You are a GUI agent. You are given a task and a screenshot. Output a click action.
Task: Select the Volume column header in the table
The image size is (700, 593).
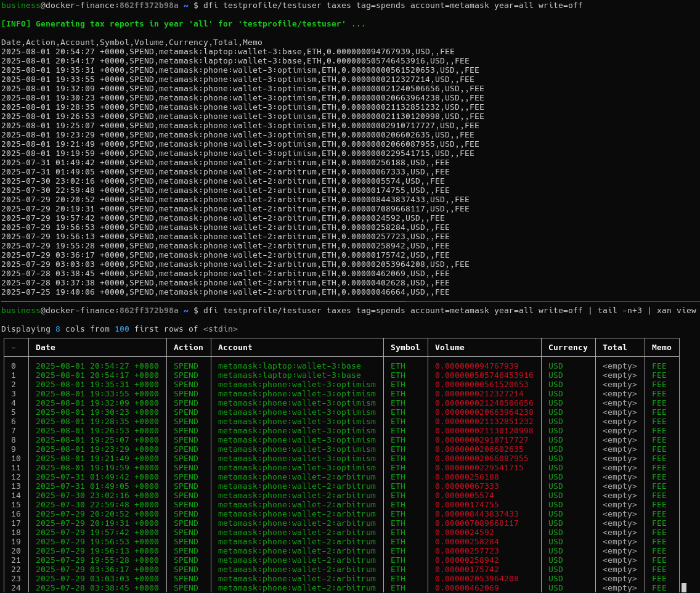tap(449, 348)
